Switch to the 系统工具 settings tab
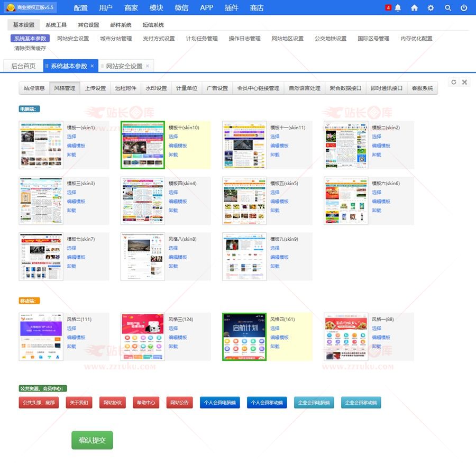The width and height of the screenshot is (476, 463). click(x=56, y=25)
